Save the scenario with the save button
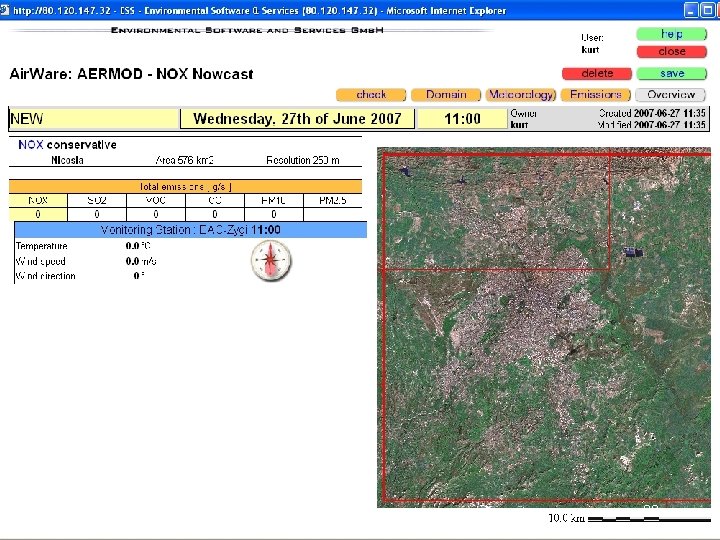 [x=671, y=73]
